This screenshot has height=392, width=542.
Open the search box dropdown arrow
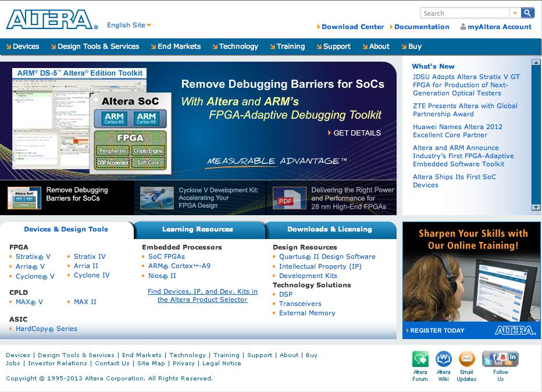[x=515, y=13]
